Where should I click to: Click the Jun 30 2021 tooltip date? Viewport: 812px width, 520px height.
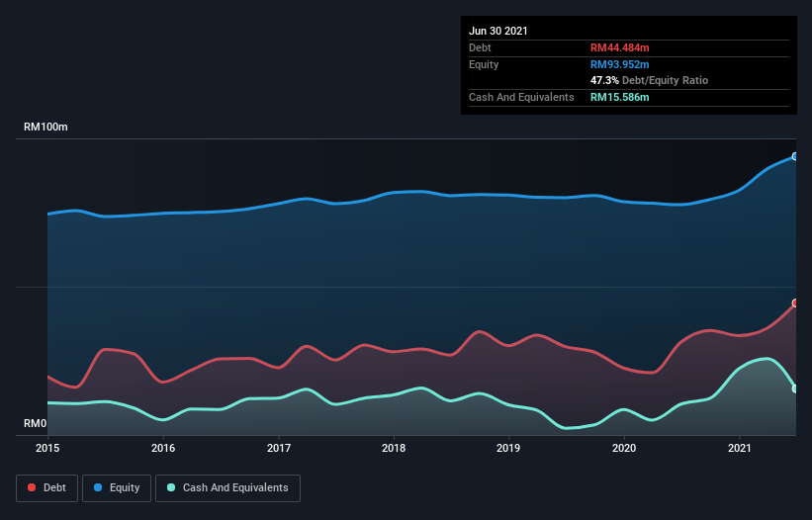coord(498,31)
